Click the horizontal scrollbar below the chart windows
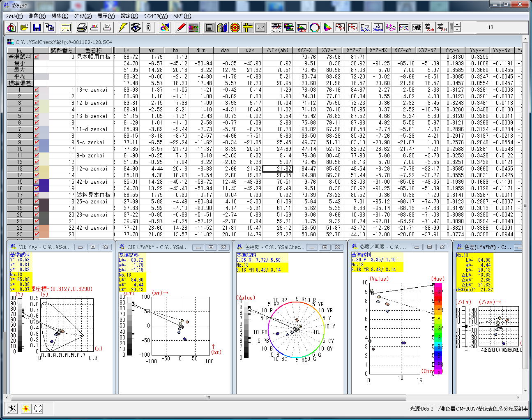This screenshot has width=532, height=420. point(208,397)
